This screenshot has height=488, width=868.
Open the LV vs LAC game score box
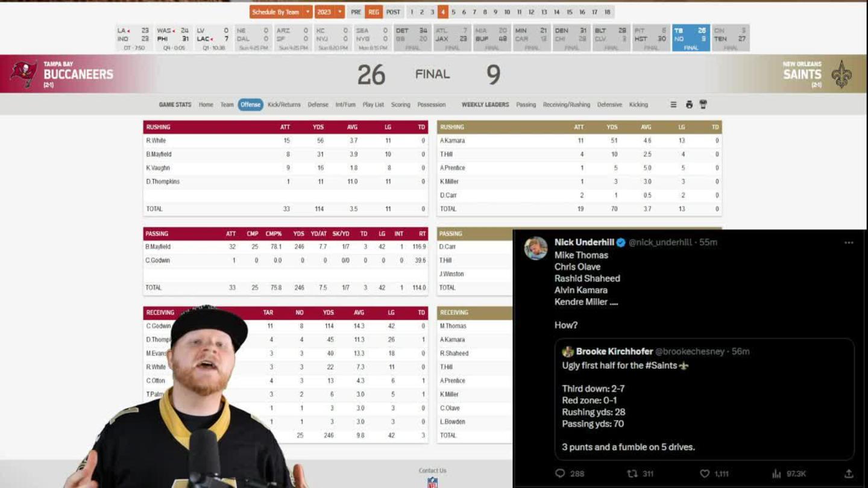tap(213, 38)
